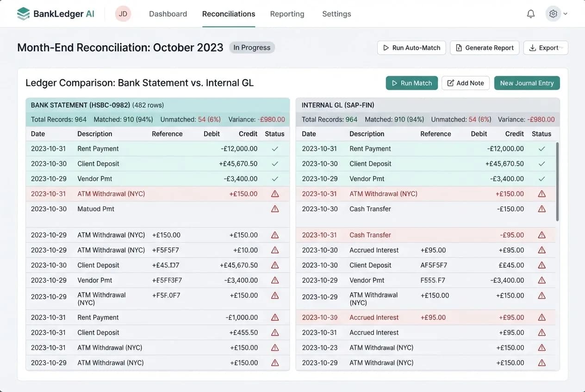This screenshot has height=392, width=585.
Task: Click checkmark status on bank Rent Payment row
Action: pyautogui.click(x=275, y=149)
